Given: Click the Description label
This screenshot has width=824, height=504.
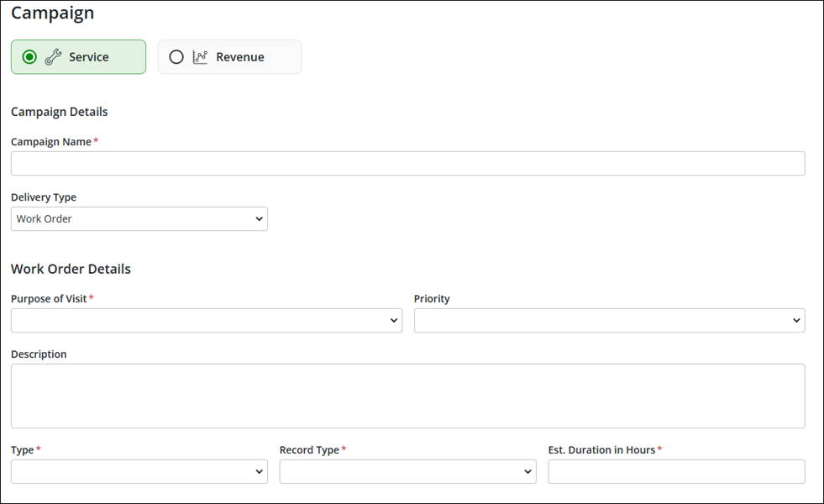Looking at the screenshot, I should tap(39, 354).
